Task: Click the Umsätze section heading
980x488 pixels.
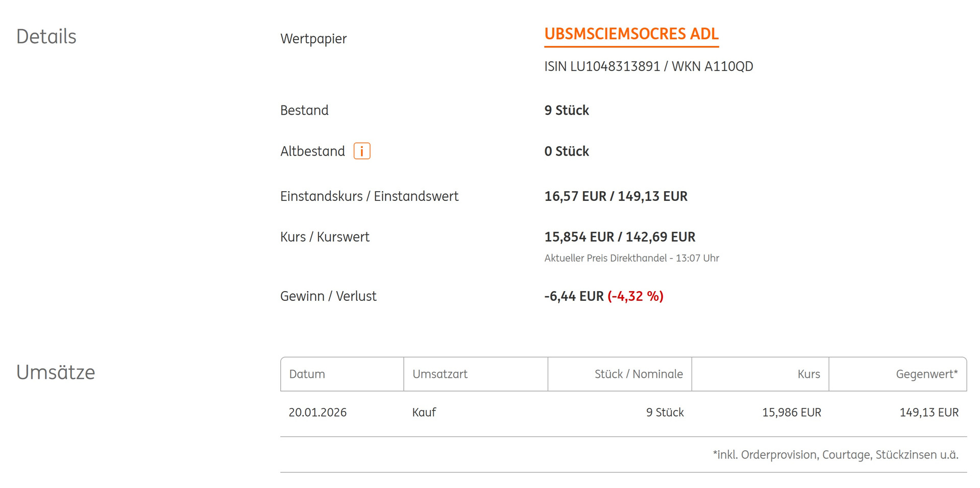Action: point(56,373)
